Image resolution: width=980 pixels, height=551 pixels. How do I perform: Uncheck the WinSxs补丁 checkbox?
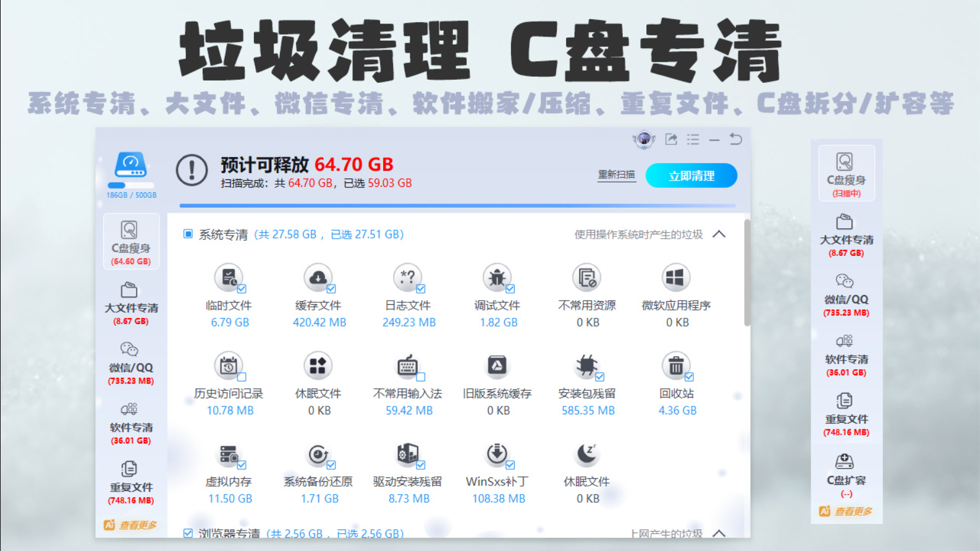tap(510, 465)
